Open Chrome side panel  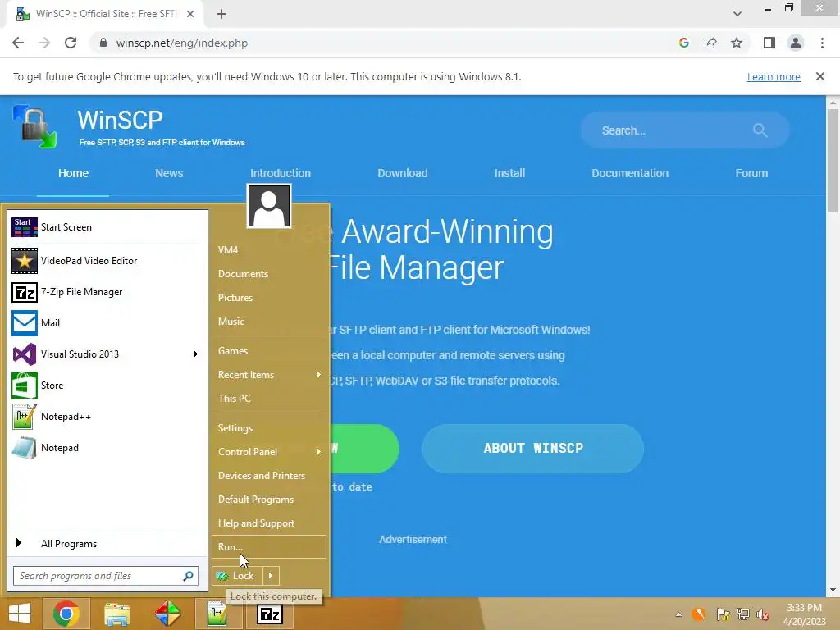[x=769, y=43]
